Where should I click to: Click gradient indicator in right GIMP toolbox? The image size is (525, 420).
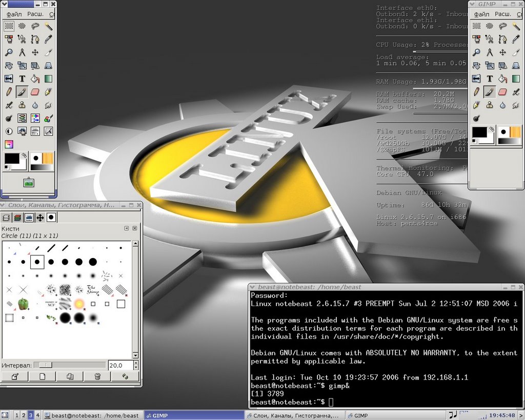coord(509,142)
